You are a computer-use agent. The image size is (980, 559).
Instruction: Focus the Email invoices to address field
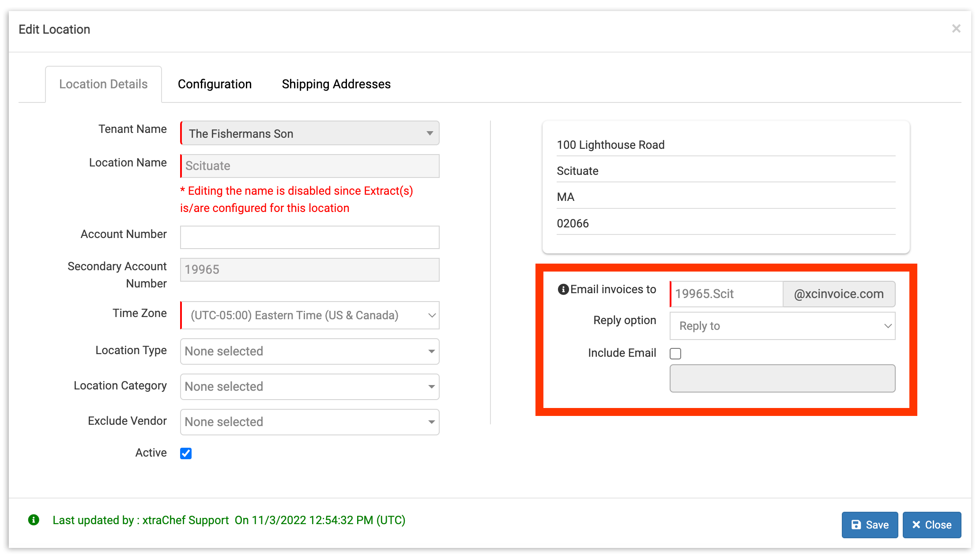[x=726, y=294]
